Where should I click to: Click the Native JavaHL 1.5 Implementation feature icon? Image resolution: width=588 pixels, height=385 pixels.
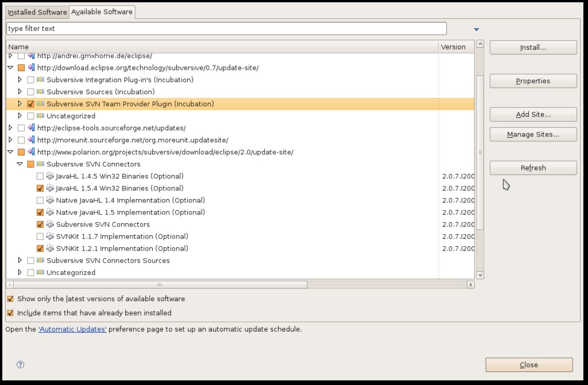50,212
